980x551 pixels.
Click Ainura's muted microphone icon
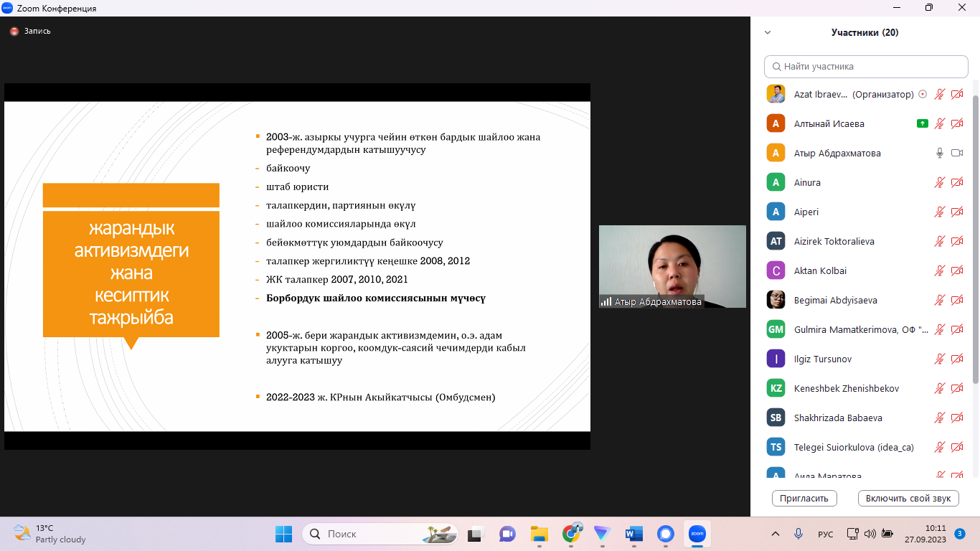[x=939, y=182]
